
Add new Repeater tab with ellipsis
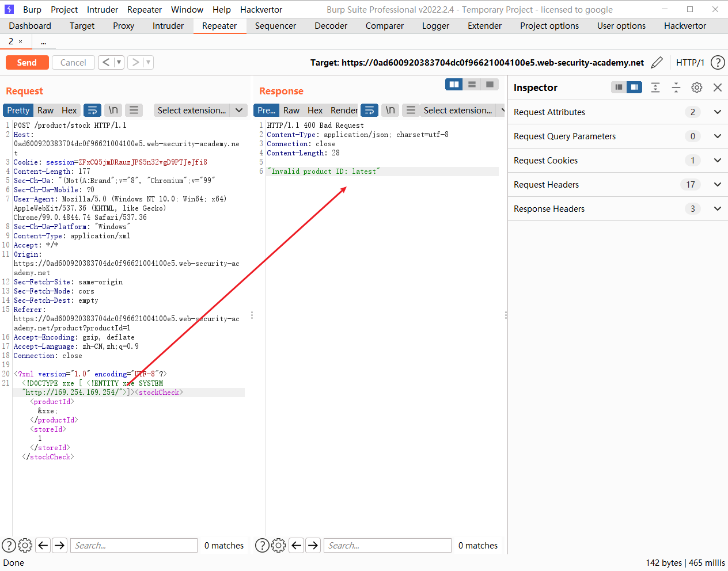(x=43, y=41)
